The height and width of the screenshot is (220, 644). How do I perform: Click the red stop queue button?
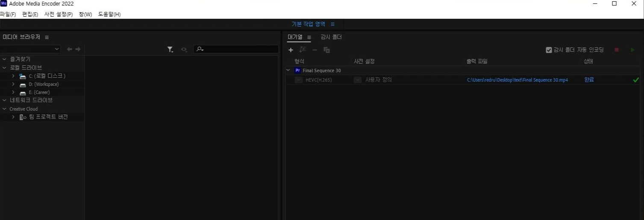pyautogui.click(x=617, y=50)
